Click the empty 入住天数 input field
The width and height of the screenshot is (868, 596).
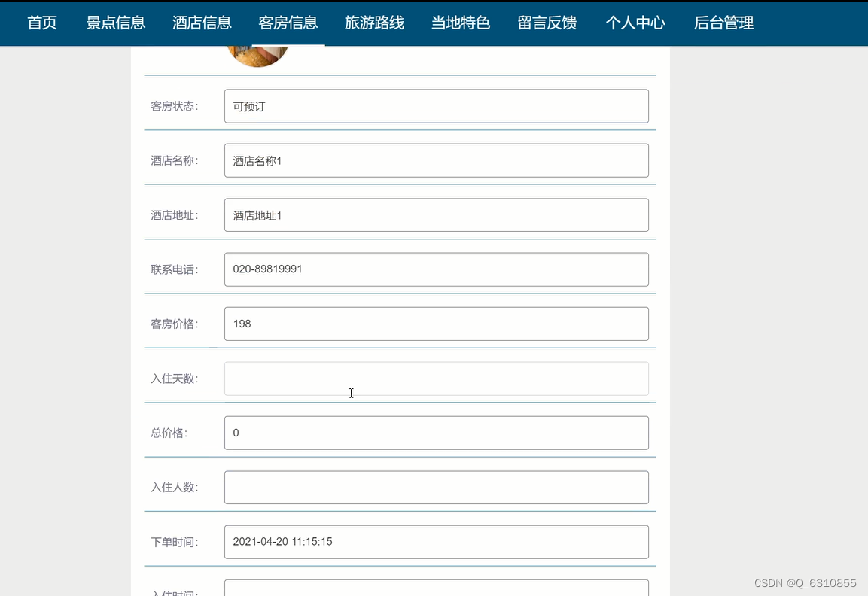pos(436,378)
